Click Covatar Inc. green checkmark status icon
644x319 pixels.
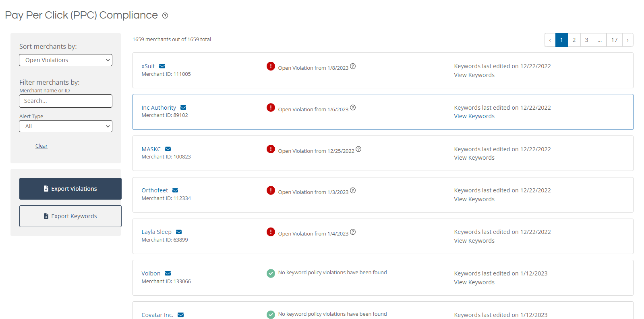(271, 315)
